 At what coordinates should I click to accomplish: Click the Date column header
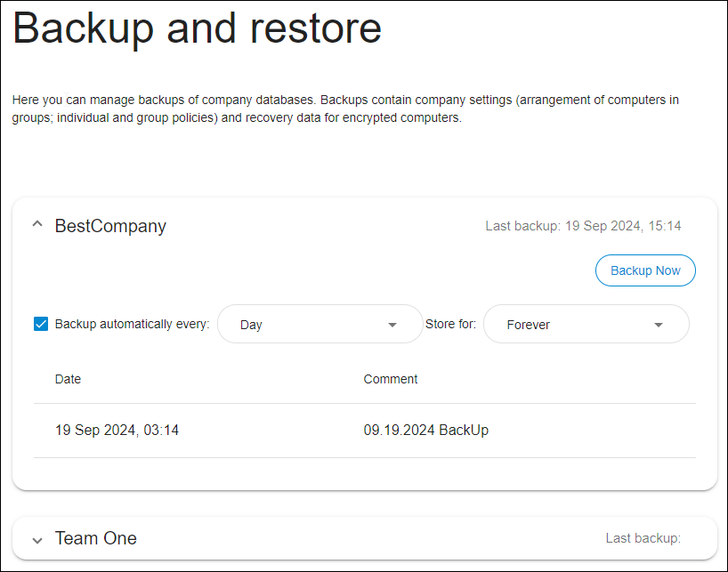(x=68, y=379)
